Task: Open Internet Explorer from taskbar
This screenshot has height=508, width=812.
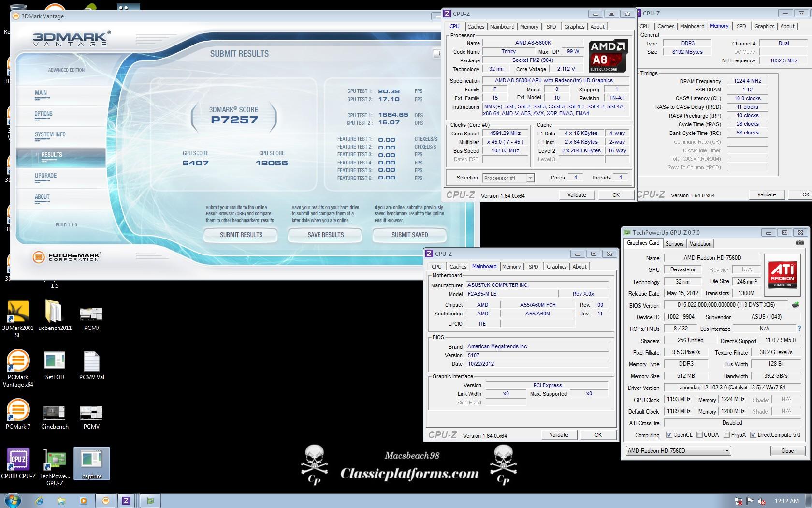Action: tap(40, 501)
